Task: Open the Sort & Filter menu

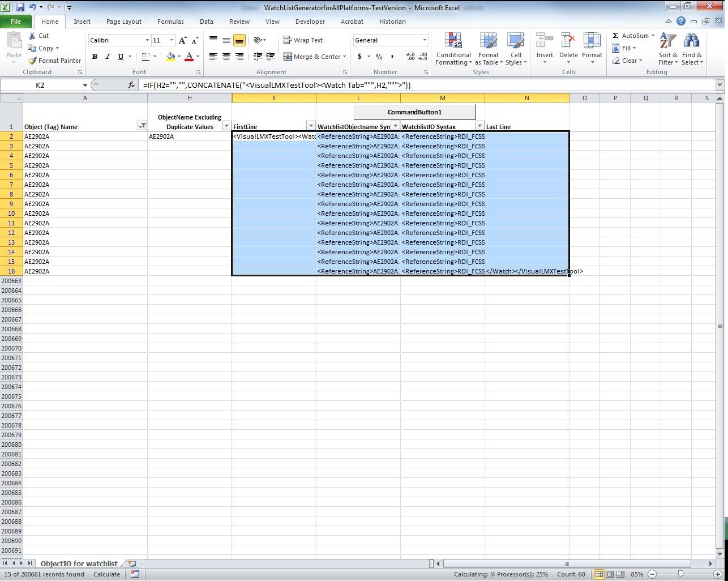Action: click(x=667, y=48)
